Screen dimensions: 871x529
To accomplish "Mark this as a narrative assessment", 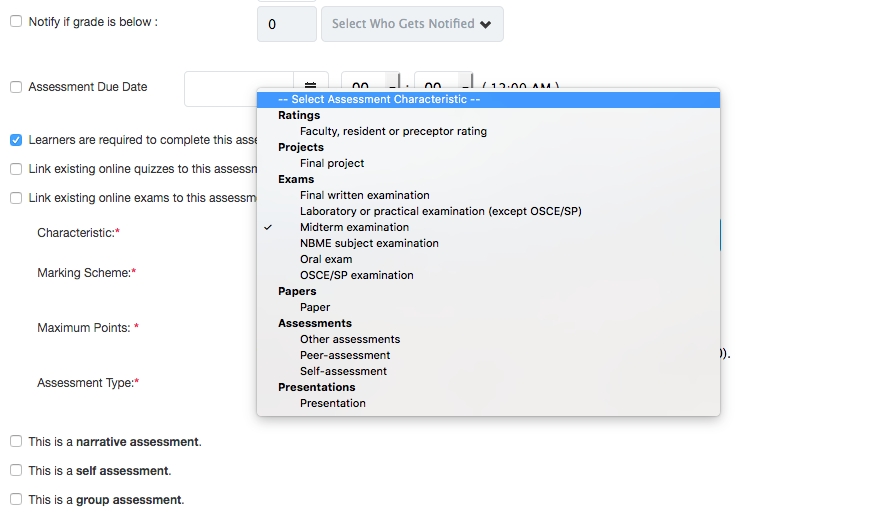I will pyautogui.click(x=16, y=441).
